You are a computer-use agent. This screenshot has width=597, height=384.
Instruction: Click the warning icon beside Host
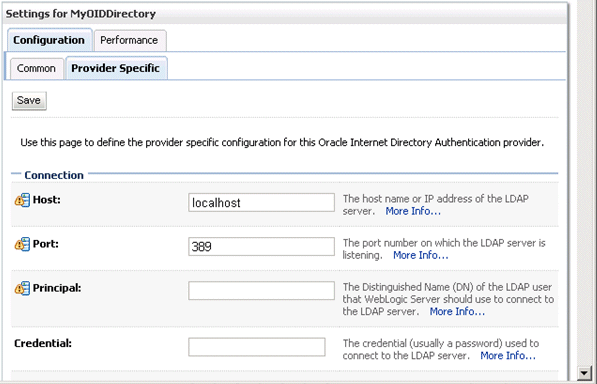pos(22,200)
